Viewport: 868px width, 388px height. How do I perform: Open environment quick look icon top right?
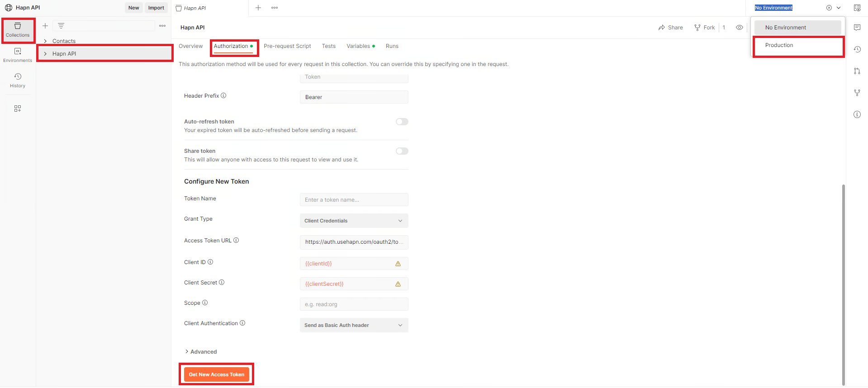(x=857, y=8)
